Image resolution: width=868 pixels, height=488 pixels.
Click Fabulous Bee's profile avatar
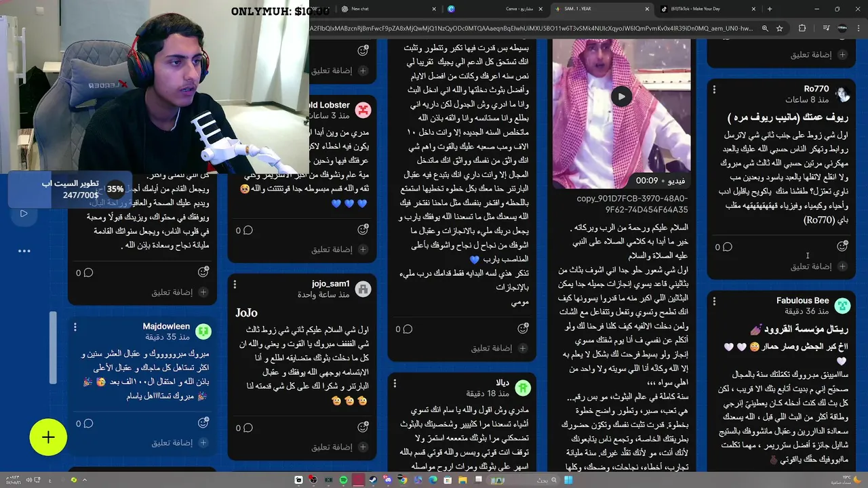coord(842,305)
